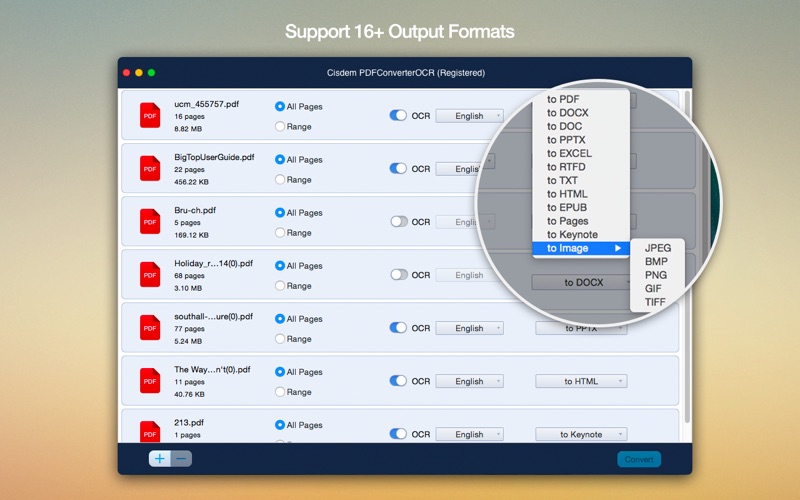Click the PDF icon for southall-...ure(0).pdf

(x=150, y=328)
